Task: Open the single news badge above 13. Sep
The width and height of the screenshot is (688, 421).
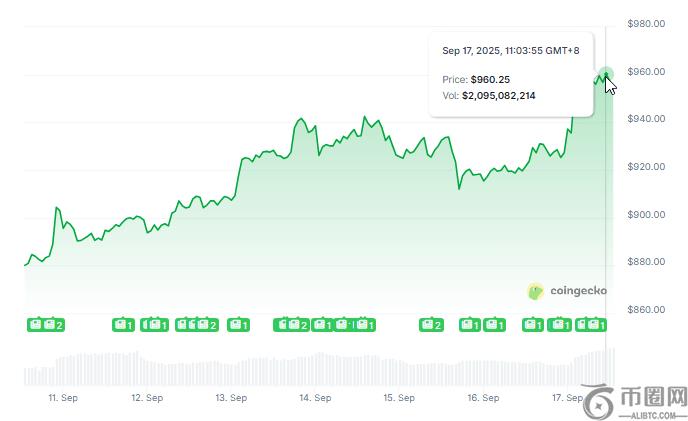Action: point(238,325)
